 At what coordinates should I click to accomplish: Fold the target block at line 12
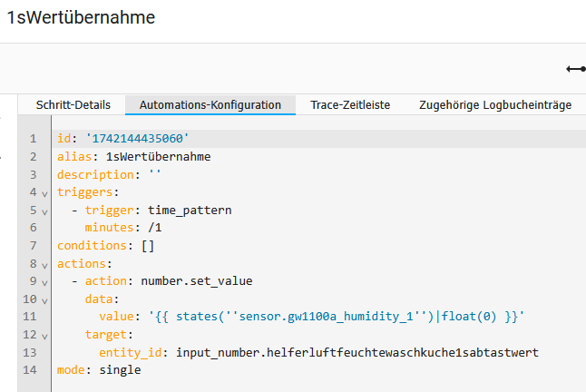(x=44, y=337)
